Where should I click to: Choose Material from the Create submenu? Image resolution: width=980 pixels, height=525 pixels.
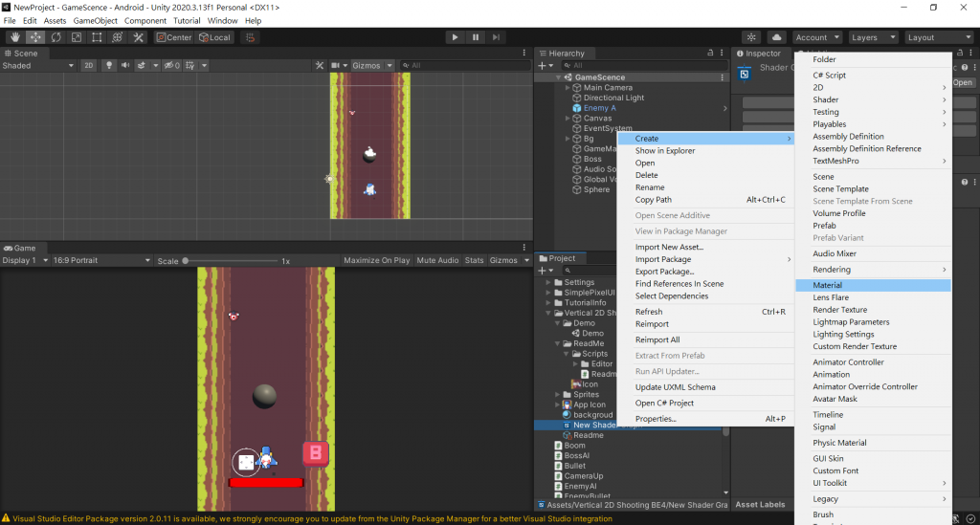coord(827,285)
